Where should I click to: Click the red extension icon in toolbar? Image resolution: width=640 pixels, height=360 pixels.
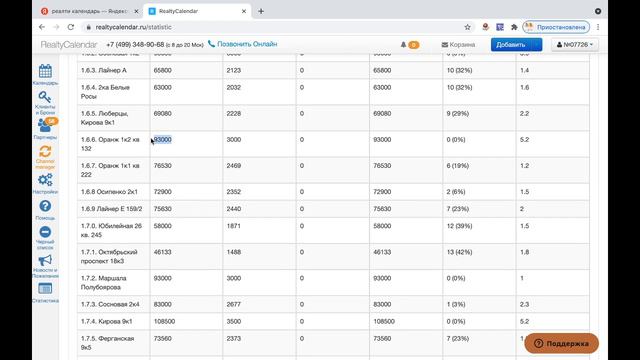point(485,27)
